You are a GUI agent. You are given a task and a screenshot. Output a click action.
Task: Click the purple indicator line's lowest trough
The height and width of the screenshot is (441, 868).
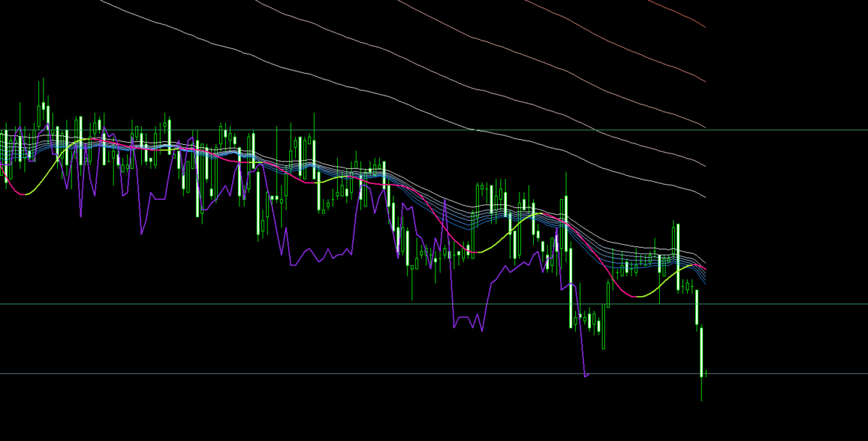[x=584, y=376]
